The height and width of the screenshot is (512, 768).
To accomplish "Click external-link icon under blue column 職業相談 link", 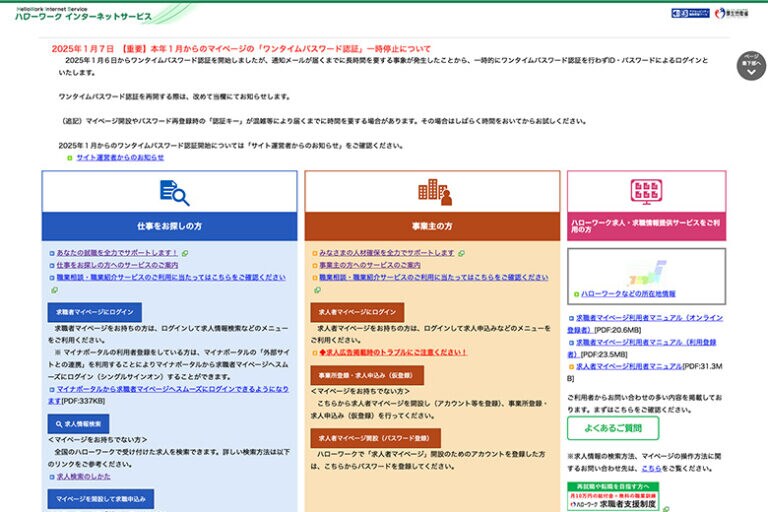I will tap(54, 290).
